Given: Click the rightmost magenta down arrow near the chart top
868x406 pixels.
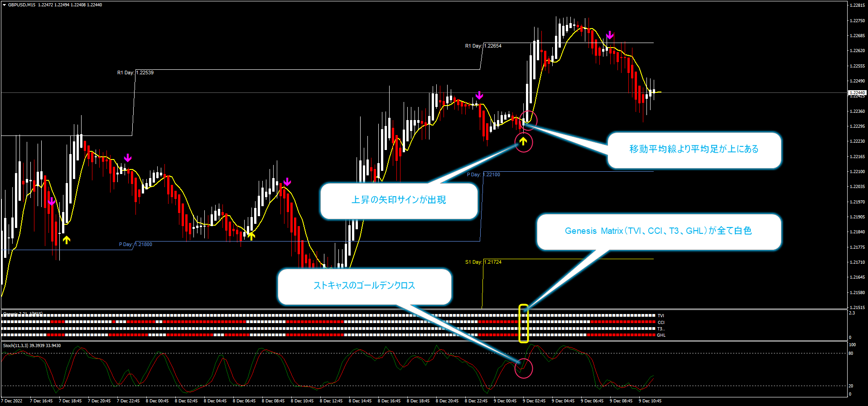Looking at the screenshot, I should (x=610, y=35).
